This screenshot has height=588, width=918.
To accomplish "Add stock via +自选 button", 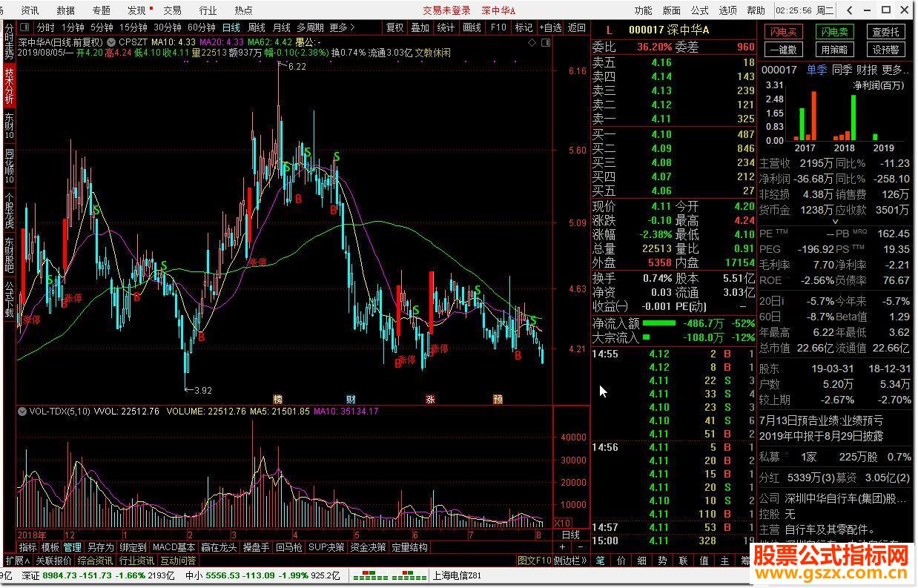I will (x=550, y=27).
